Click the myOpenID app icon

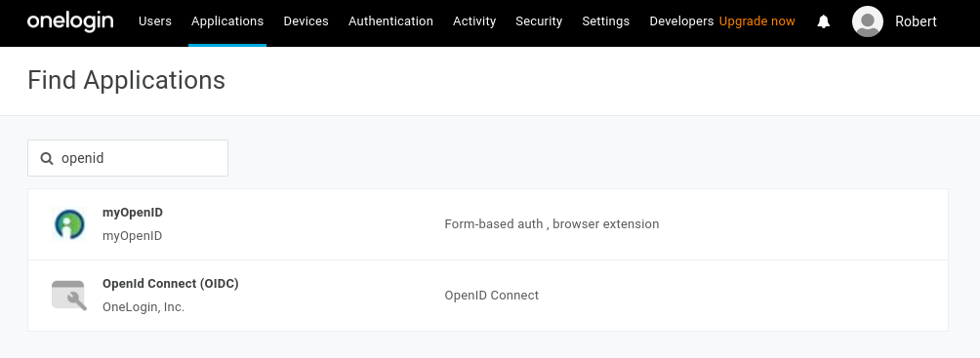point(69,224)
